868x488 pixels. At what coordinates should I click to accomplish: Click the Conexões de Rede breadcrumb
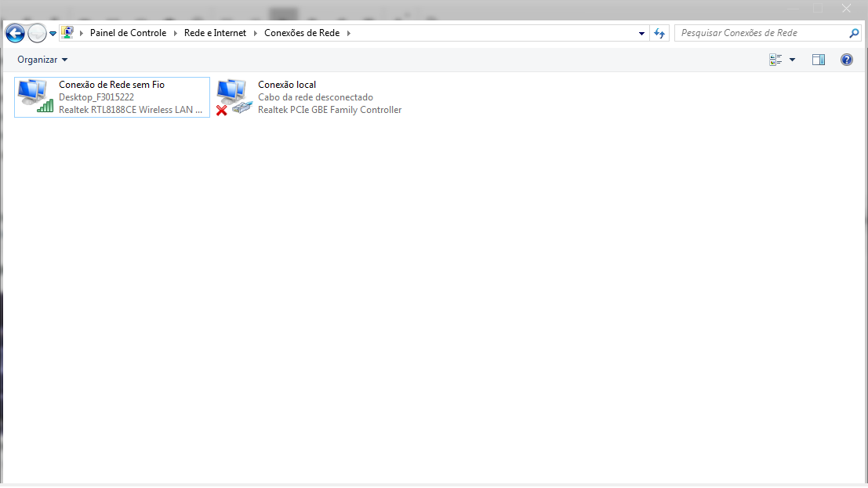click(x=302, y=33)
